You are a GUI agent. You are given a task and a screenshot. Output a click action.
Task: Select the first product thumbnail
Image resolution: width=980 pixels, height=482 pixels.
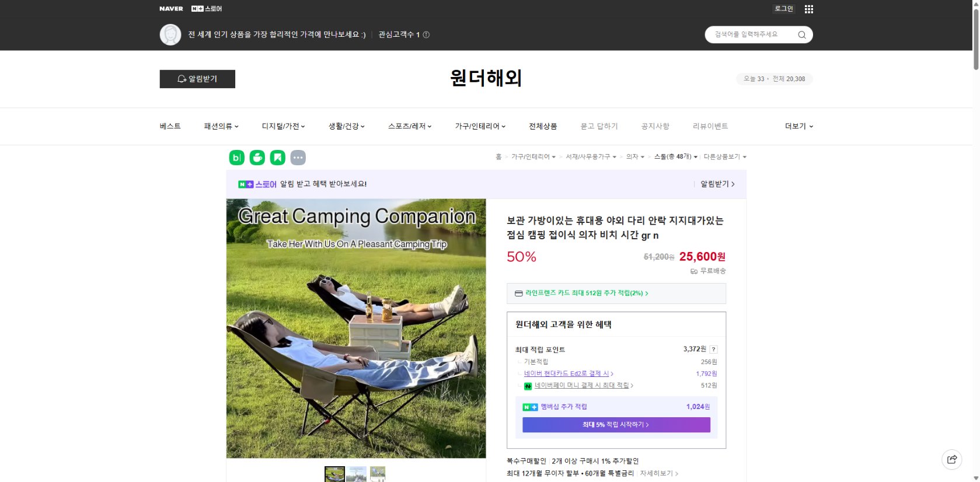point(334,474)
